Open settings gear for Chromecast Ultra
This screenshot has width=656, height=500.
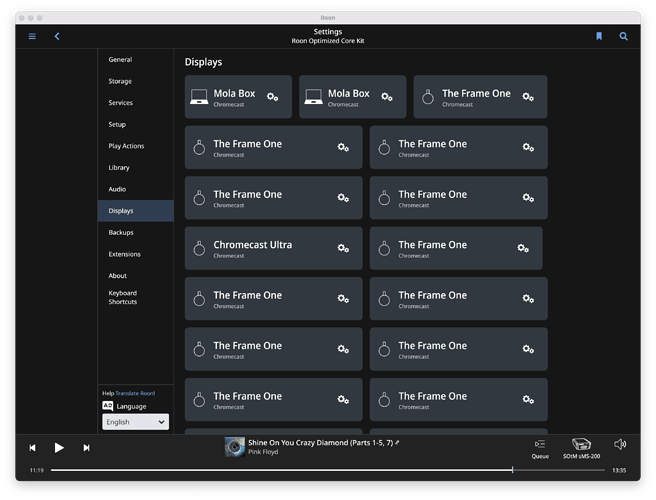pyautogui.click(x=343, y=248)
